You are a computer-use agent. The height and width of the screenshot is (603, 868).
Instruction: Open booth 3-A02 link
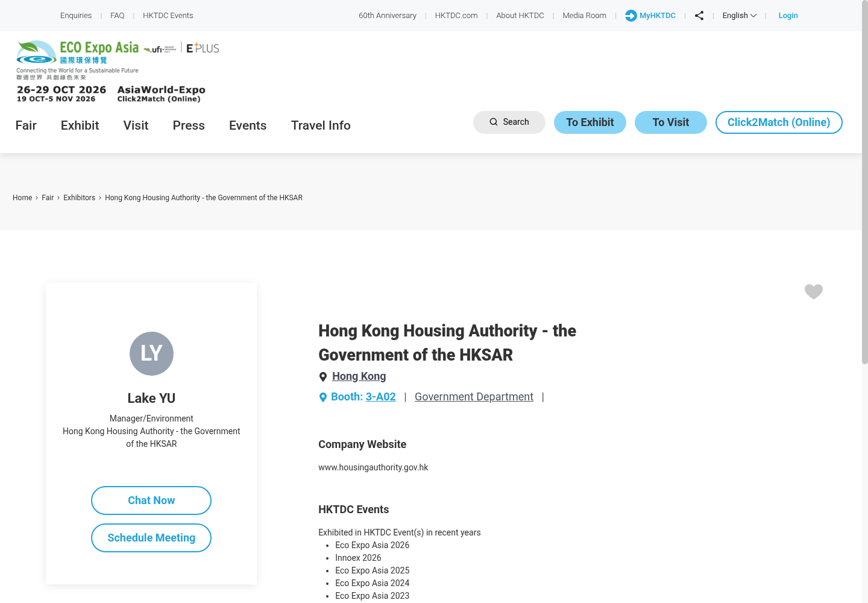point(381,397)
